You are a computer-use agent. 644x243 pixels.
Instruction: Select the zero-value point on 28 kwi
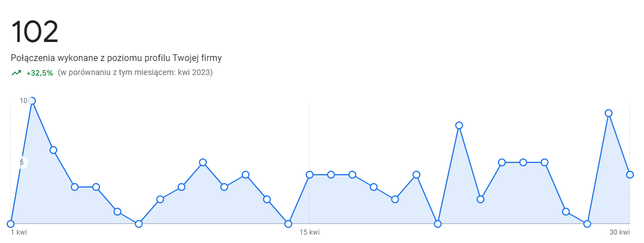tap(587, 224)
